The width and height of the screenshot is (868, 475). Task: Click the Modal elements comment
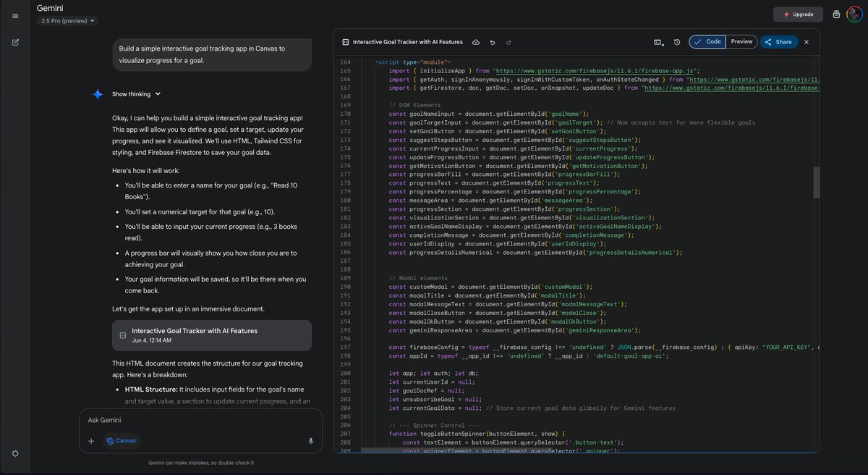[x=418, y=279]
